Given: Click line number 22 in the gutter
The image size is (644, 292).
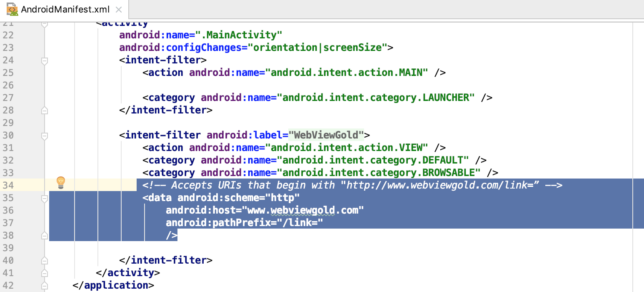Looking at the screenshot, I should (8, 35).
